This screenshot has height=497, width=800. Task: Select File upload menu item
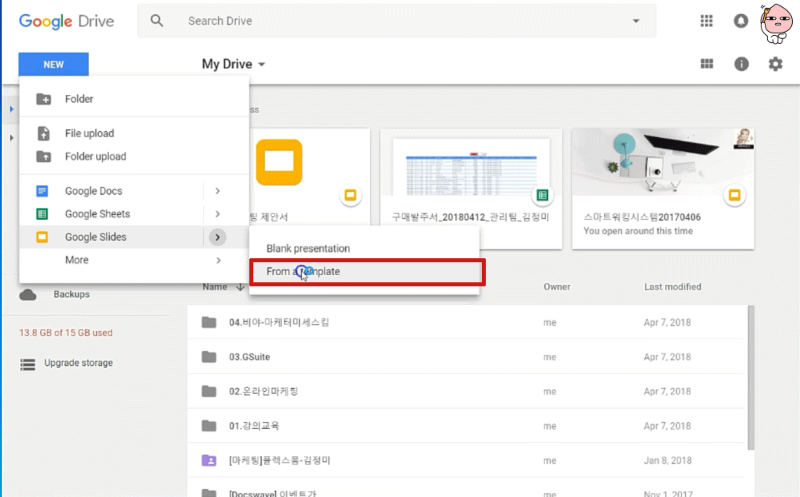point(134,133)
